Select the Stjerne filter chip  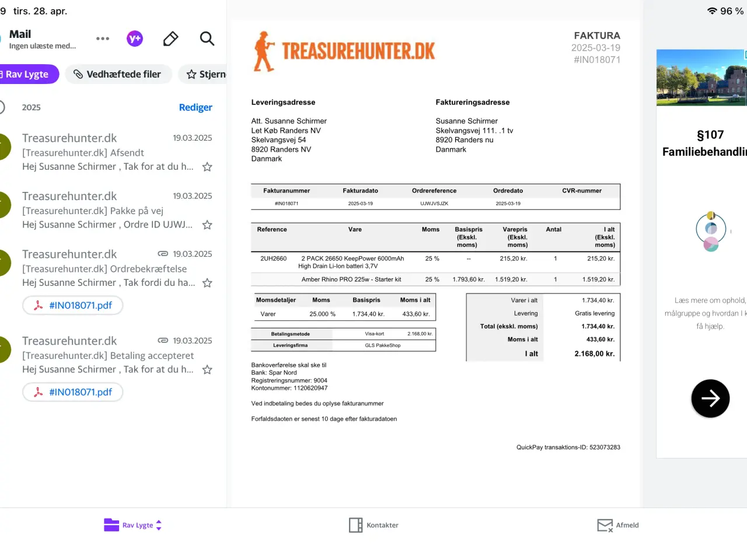(203, 74)
